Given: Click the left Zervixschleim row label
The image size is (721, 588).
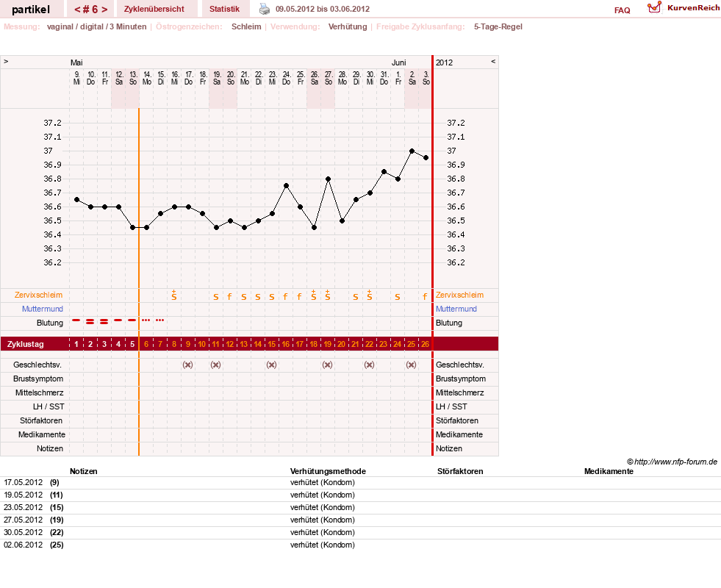Looking at the screenshot, I should [x=39, y=295].
